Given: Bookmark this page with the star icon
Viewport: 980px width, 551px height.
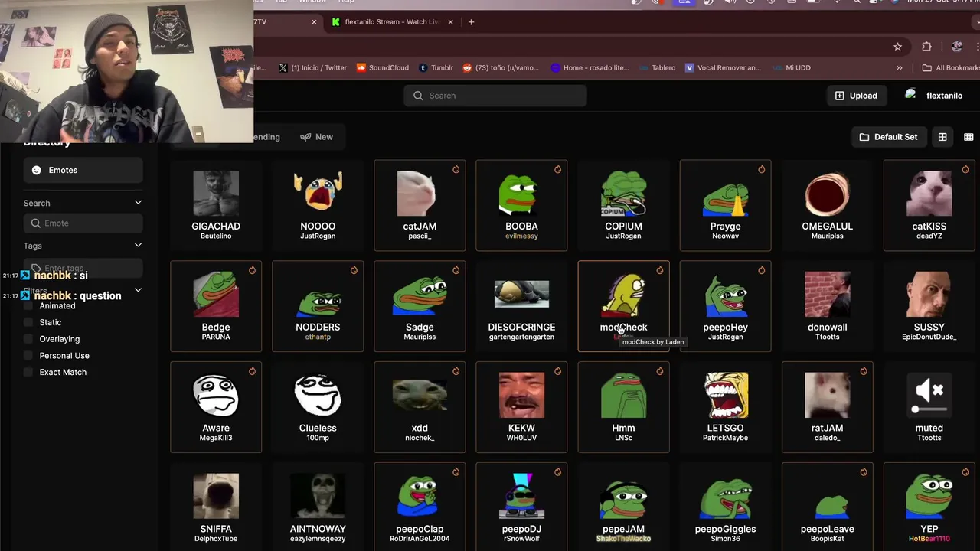Looking at the screenshot, I should click(897, 47).
